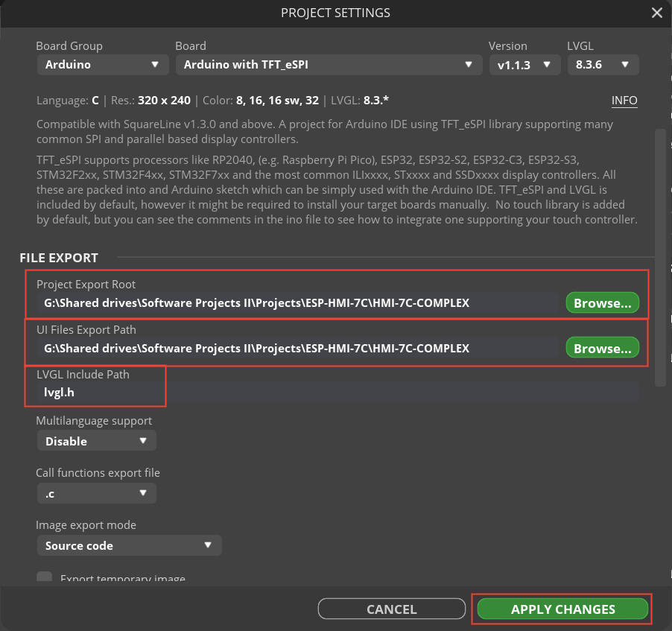Screen dimensions: 672x631
Task: Click the CANCEL button
Action: click(391, 609)
